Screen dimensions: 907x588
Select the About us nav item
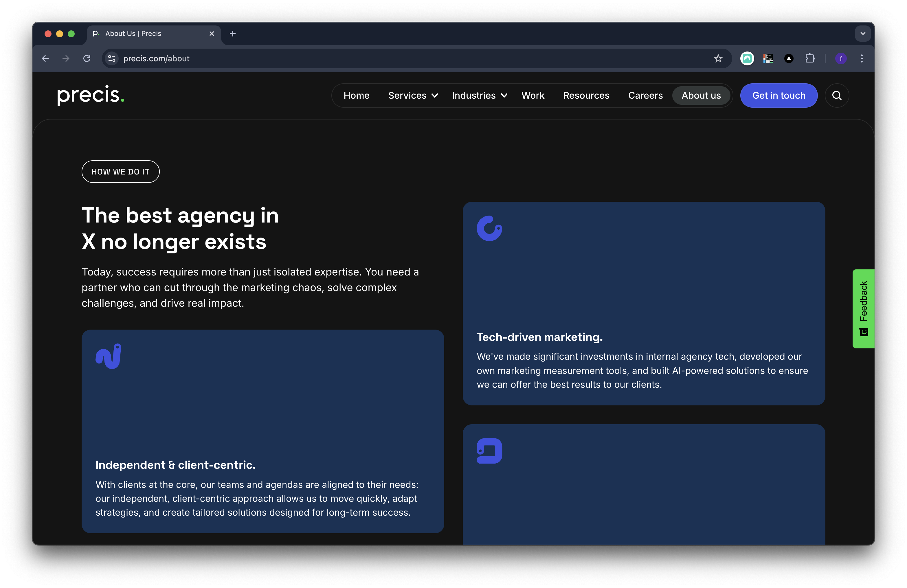point(701,96)
